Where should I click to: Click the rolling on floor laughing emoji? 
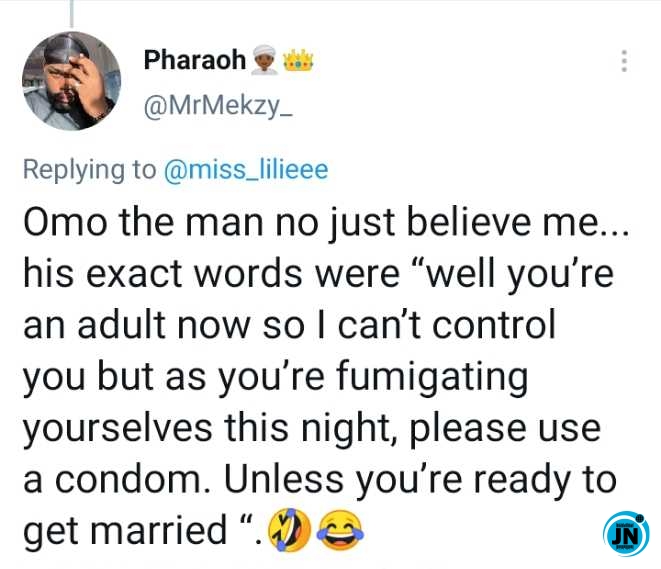pos(290,530)
